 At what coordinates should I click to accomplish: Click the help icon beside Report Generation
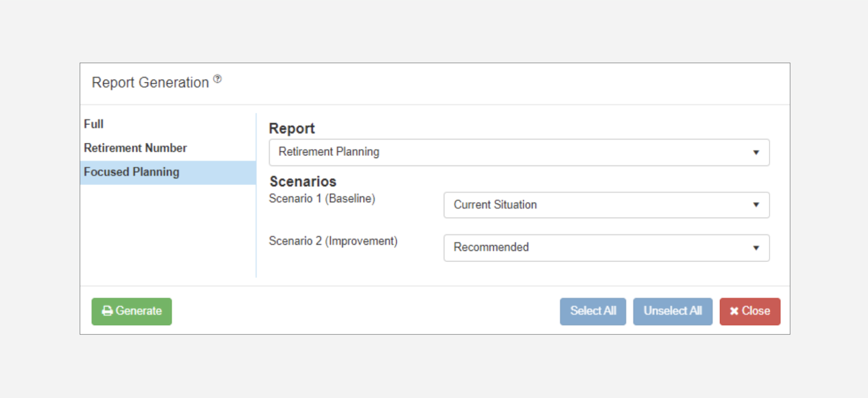click(217, 79)
